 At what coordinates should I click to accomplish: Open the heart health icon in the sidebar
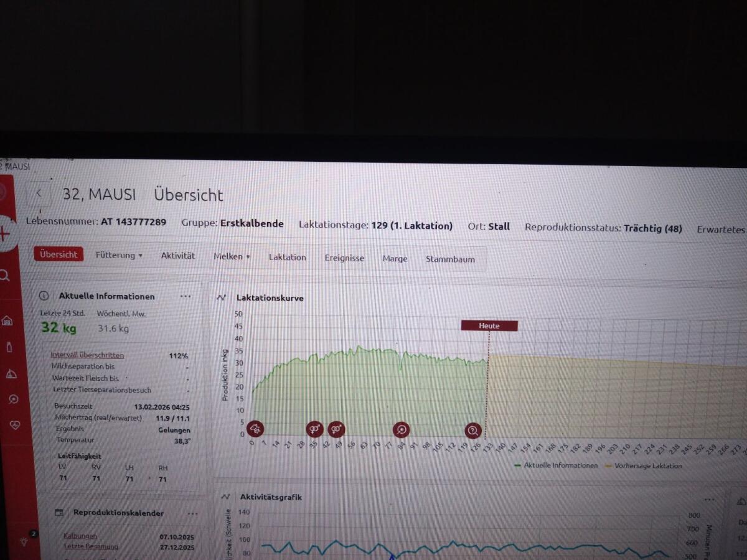coord(15,425)
